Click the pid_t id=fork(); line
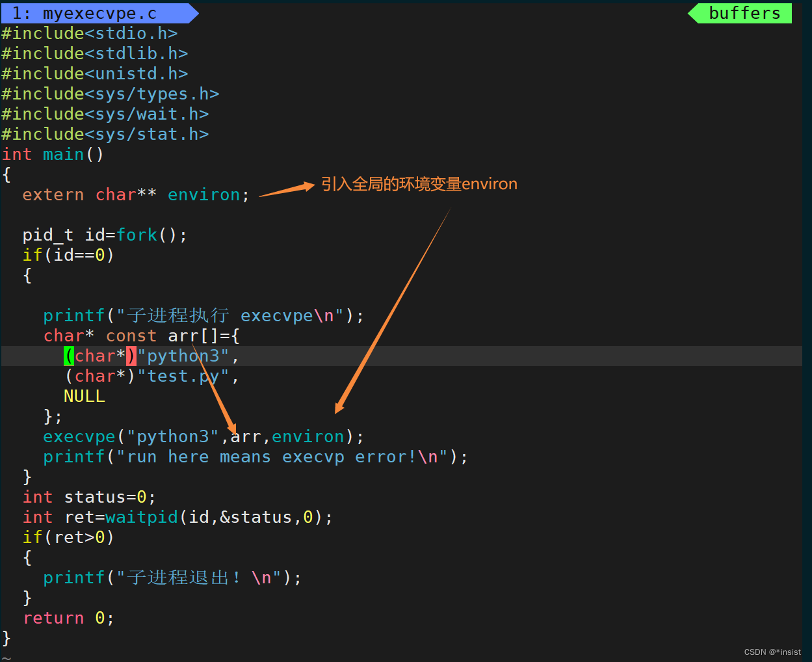Screen dimensions: 812x662 tap(105, 235)
